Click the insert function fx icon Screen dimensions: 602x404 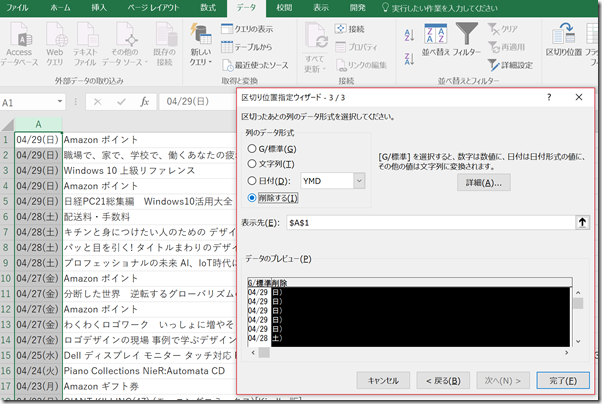pos(144,102)
